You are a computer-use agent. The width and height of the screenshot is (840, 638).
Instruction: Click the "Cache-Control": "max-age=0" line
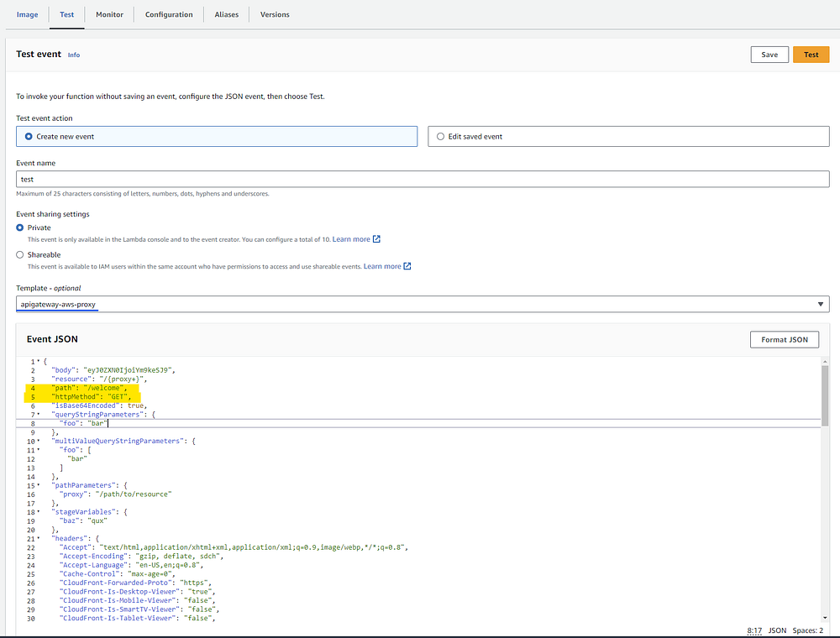point(118,573)
